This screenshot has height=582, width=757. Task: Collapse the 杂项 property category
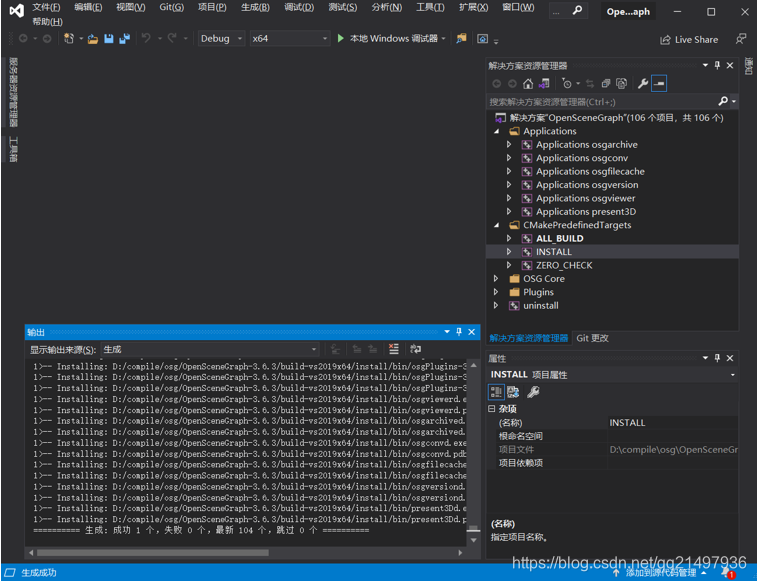[491, 409]
